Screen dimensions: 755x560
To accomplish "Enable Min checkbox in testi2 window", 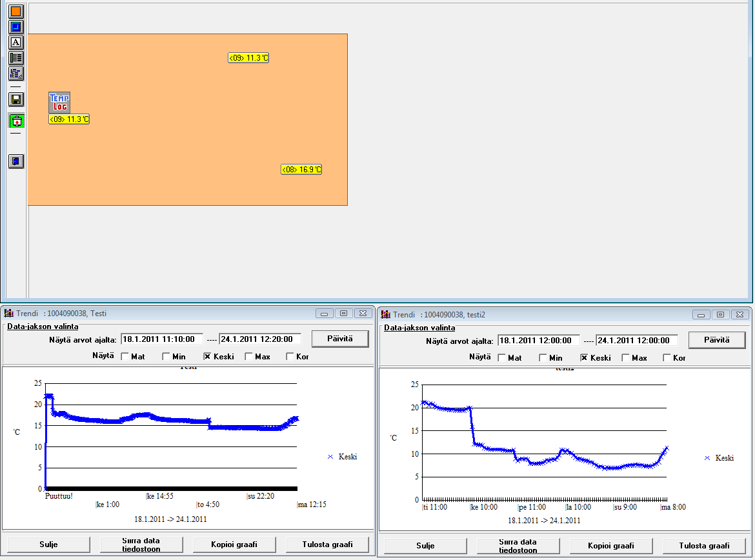I will (x=543, y=358).
